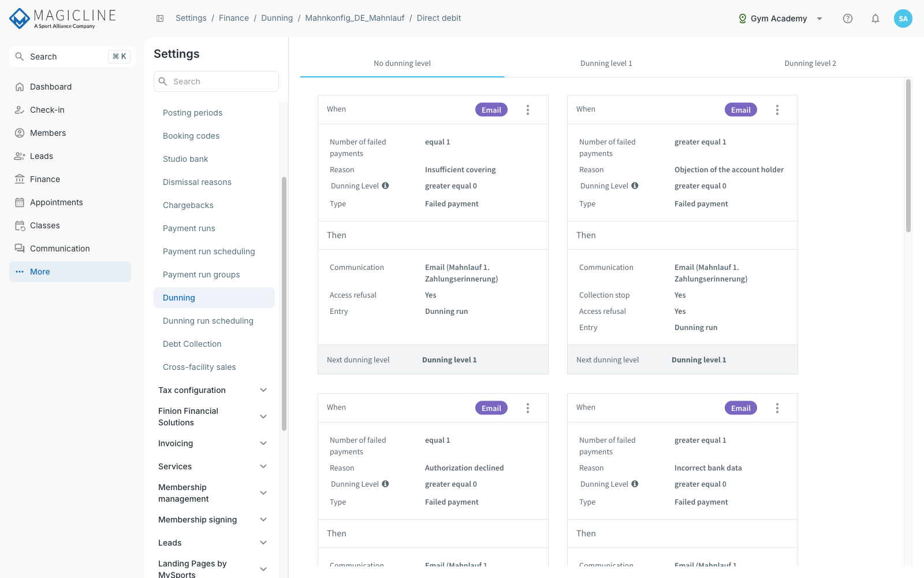
Task: Show Dunning Level info for Objection rule
Action: 635,186
